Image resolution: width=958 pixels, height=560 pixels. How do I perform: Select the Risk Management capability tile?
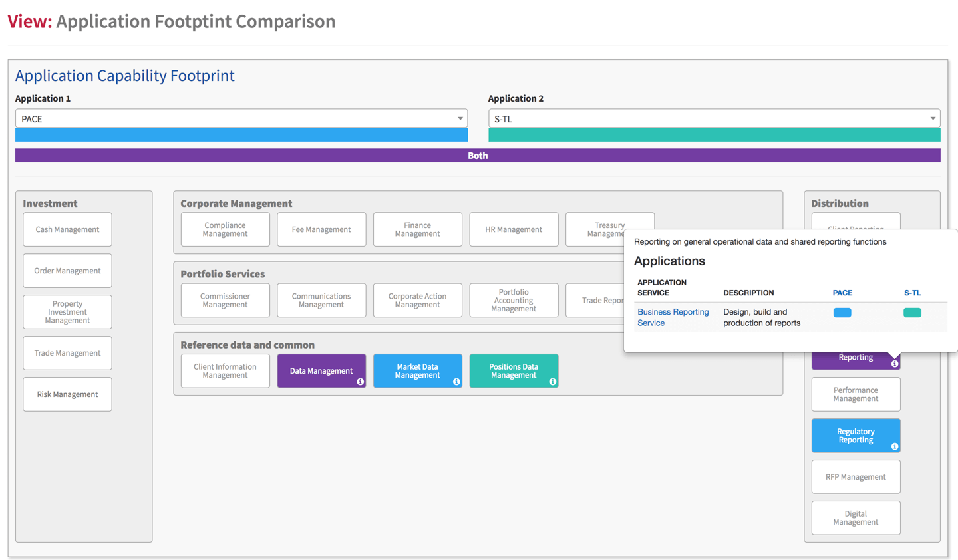(67, 394)
